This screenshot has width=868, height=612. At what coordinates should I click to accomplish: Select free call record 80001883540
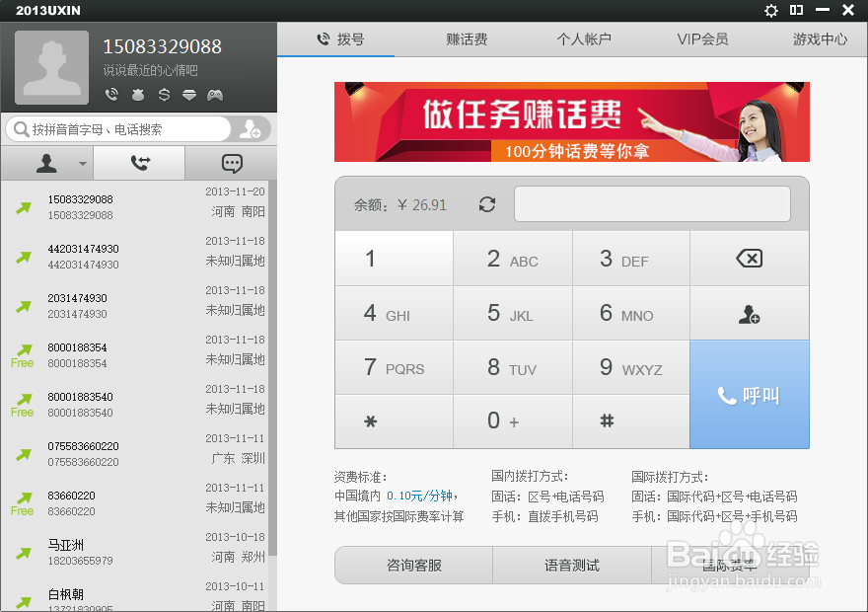134,403
